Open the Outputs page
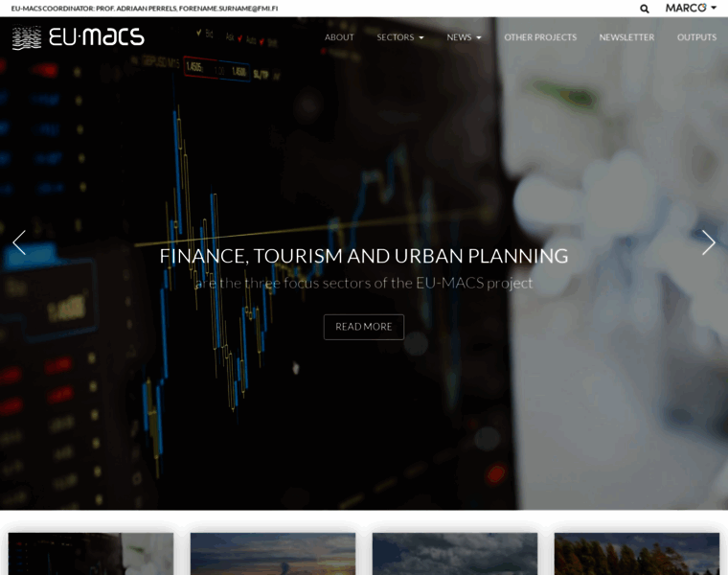 tap(697, 37)
